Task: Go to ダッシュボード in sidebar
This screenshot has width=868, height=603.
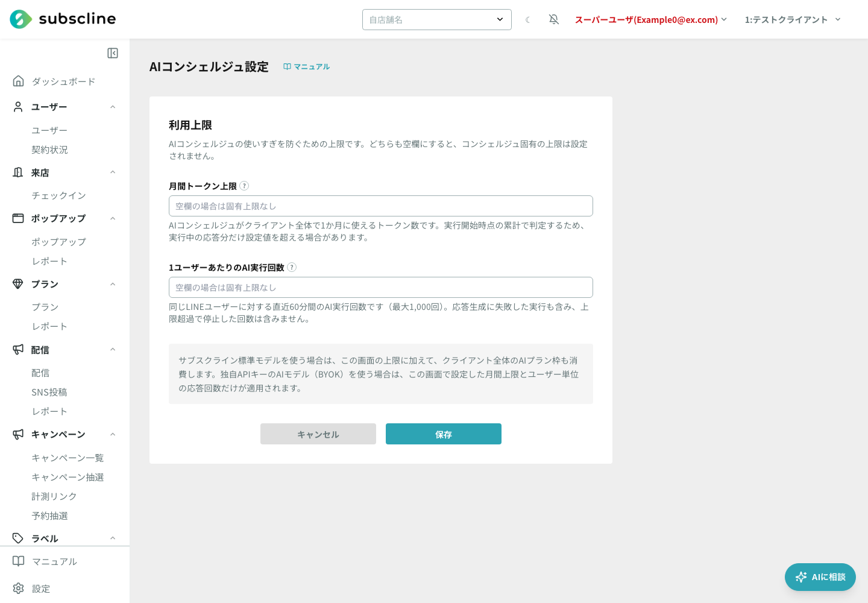Action: [63, 81]
